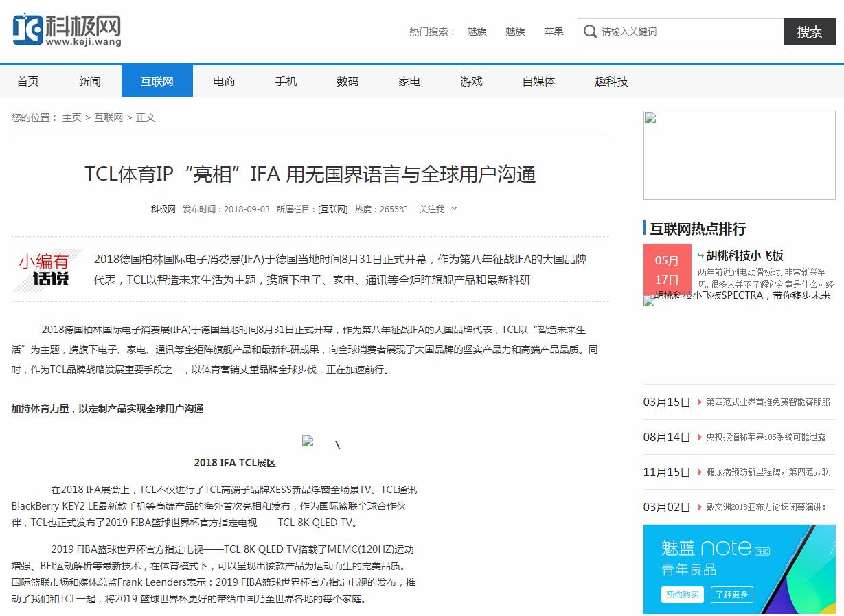Click the 了解更多 button in ad
Screen dimensions: 844x616
(731, 595)
